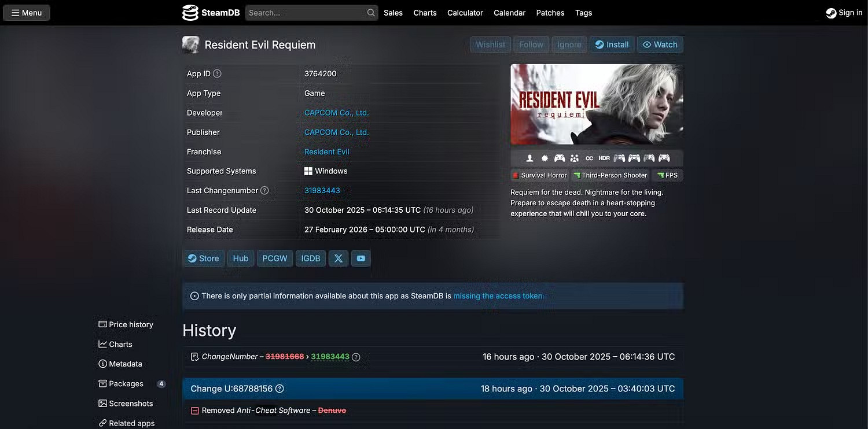Click the help icon beside Change U:68788156
The height and width of the screenshot is (429, 868).
click(x=279, y=389)
